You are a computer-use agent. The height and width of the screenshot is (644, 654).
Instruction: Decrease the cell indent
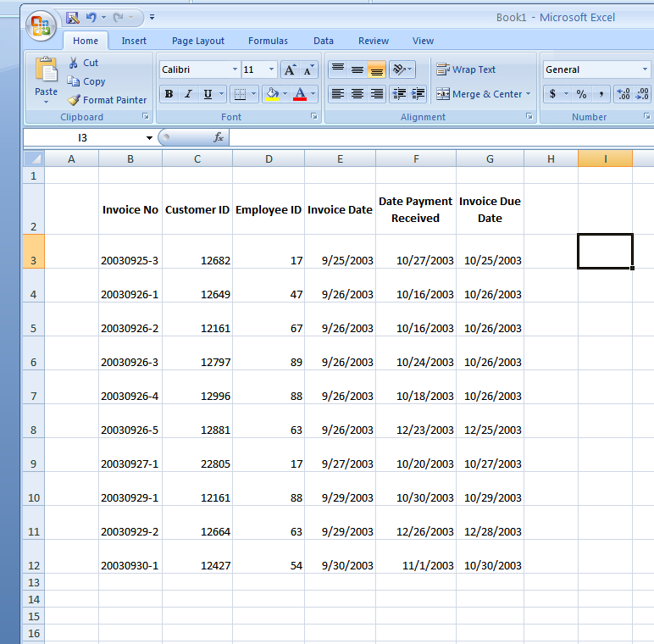(x=399, y=94)
